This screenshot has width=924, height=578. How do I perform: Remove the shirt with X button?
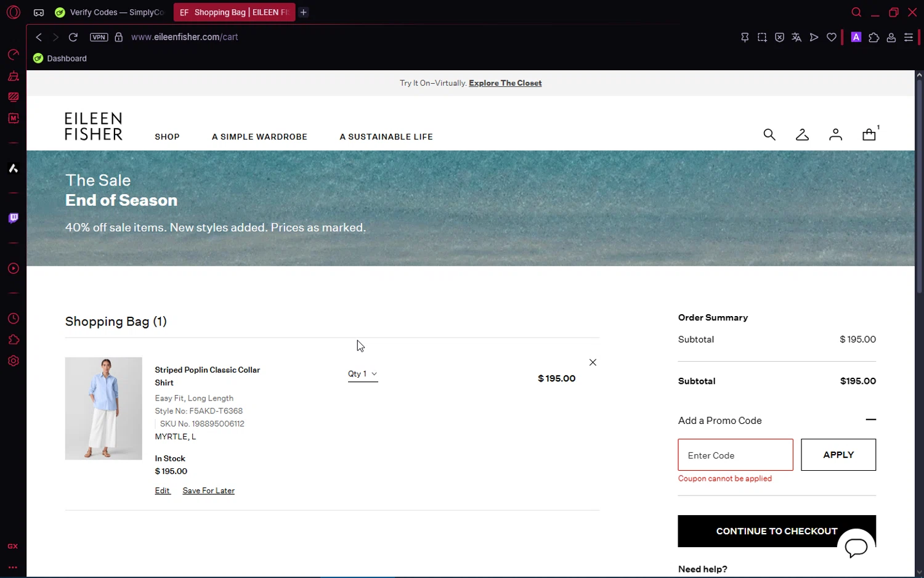click(593, 362)
